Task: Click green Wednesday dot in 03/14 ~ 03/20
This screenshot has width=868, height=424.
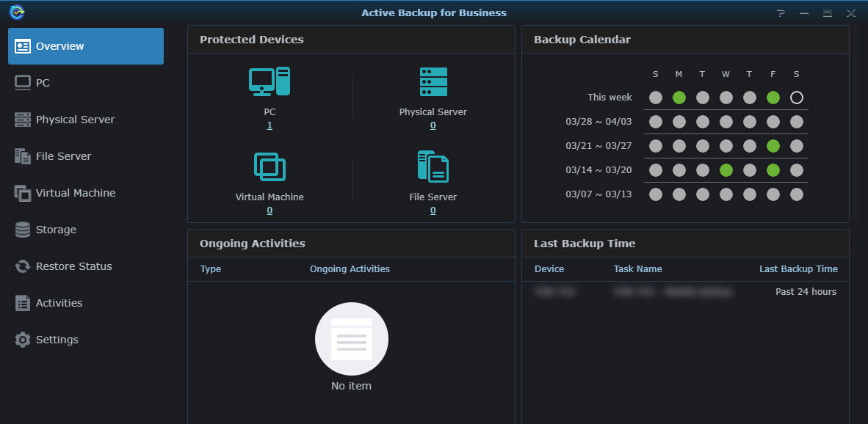Action: click(726, 170)
